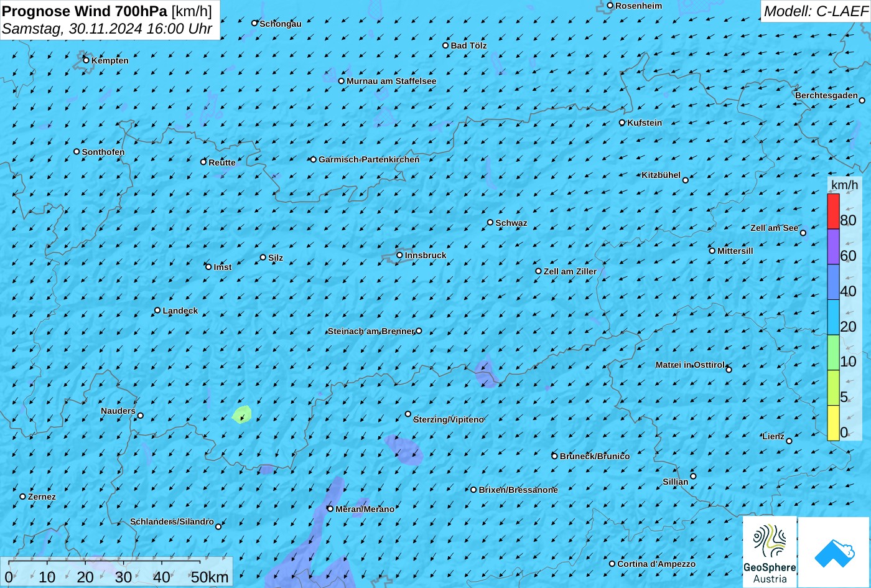This screenshot has width=871, height=588.
Task: Click the Kempten city marker
Action: 86,60
